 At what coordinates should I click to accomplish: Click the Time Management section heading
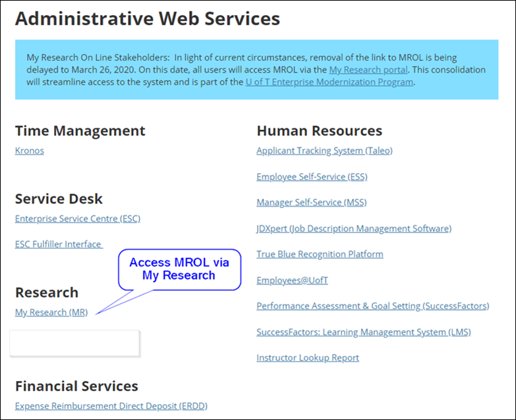tap(80, 131)
